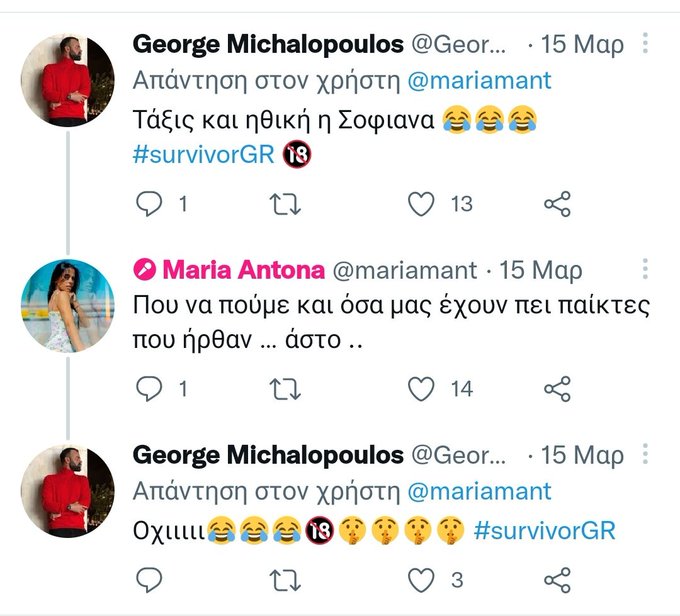The height and width of the screenshot is (616, 680).
Task: Like the tweet with 3 likes
Action: tap(423, 580)
